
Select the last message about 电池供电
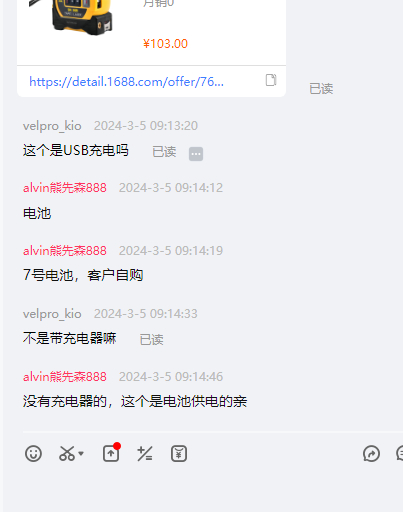[x=135, y=401]
